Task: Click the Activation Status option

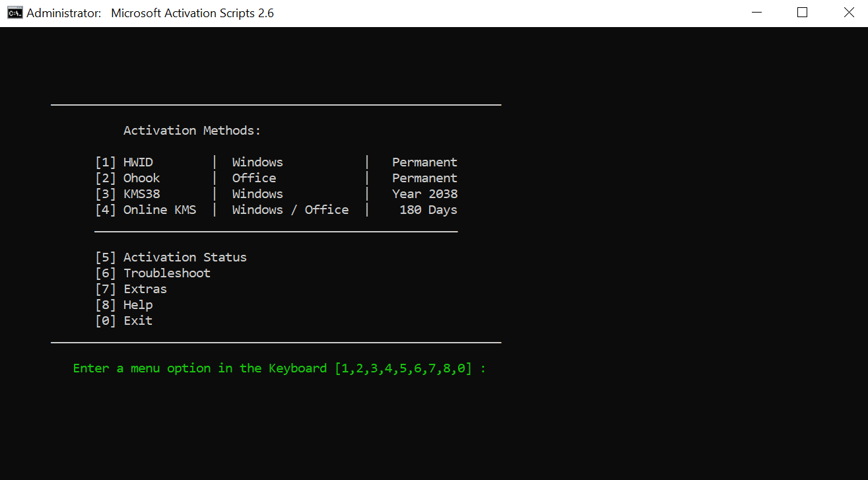Action: (x=184, y=257)
